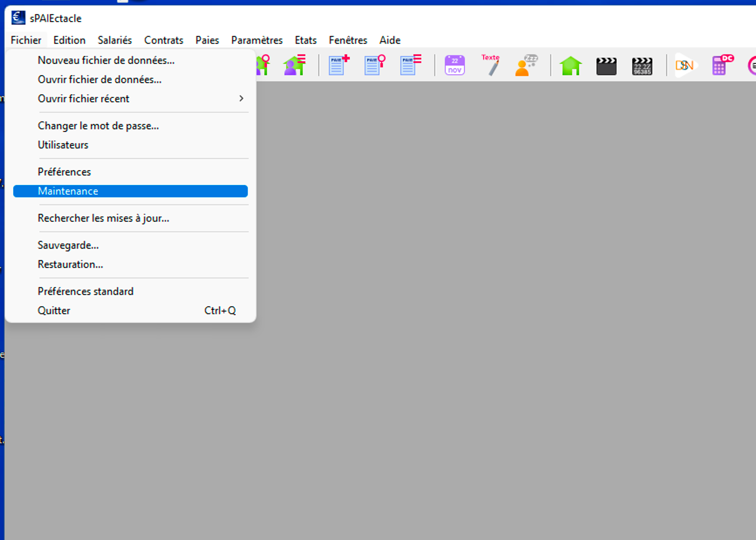Open the purple calendar 22 nov icon
The width and height of the screenshot is (756, 540).
click(x=455, y=65)
